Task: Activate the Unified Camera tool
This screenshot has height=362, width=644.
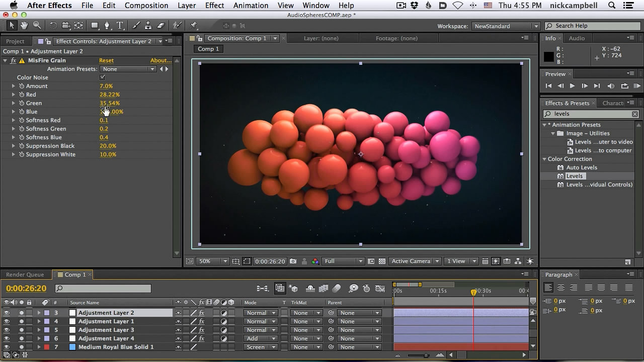Action: [x=66, y=25]
